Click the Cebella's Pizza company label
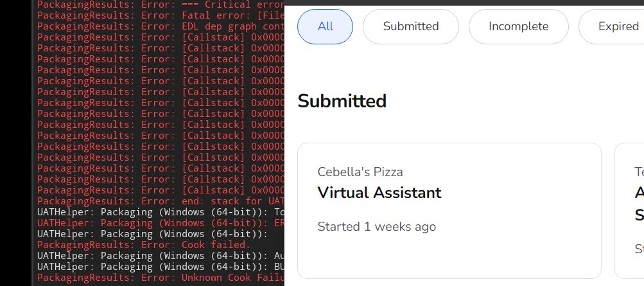644x286 pixels. click(x=360, y=172)
